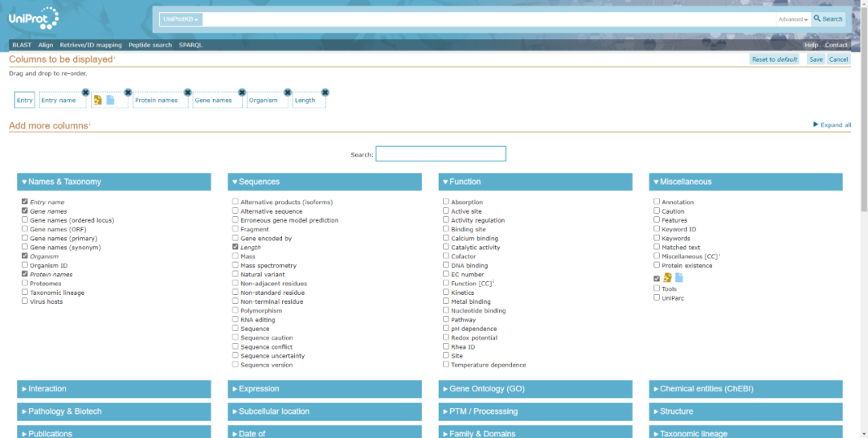Click the magnifier Search button

828,18
